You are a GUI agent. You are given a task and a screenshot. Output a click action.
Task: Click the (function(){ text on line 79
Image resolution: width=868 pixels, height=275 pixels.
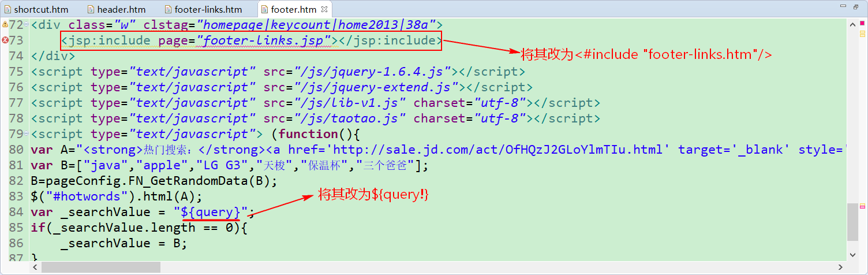(x=316, y=134)
